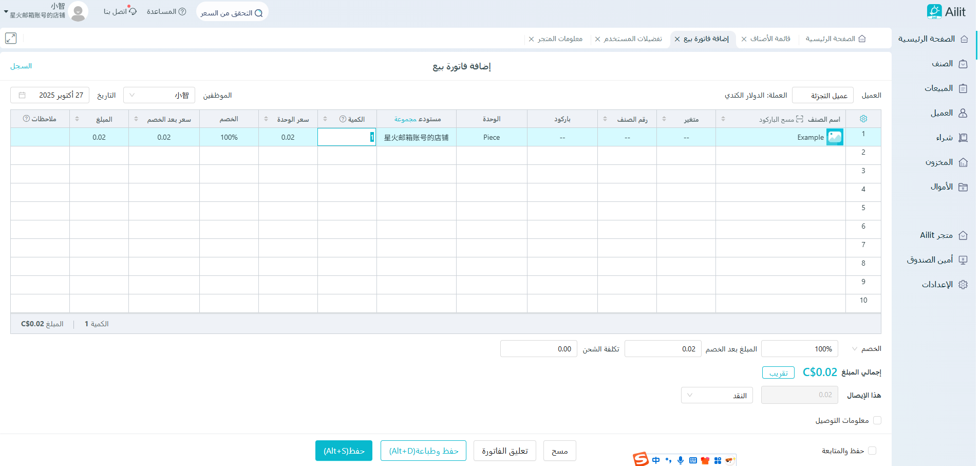Screen dimensions: 980x466
Task: Open the calendar icon in date field
Action: click(x=22, y=95)
